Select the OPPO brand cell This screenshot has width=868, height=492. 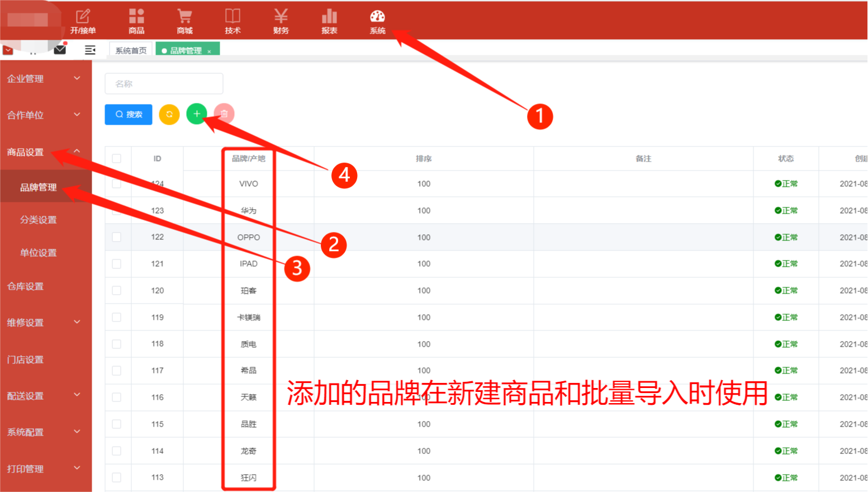click(249, 238)
